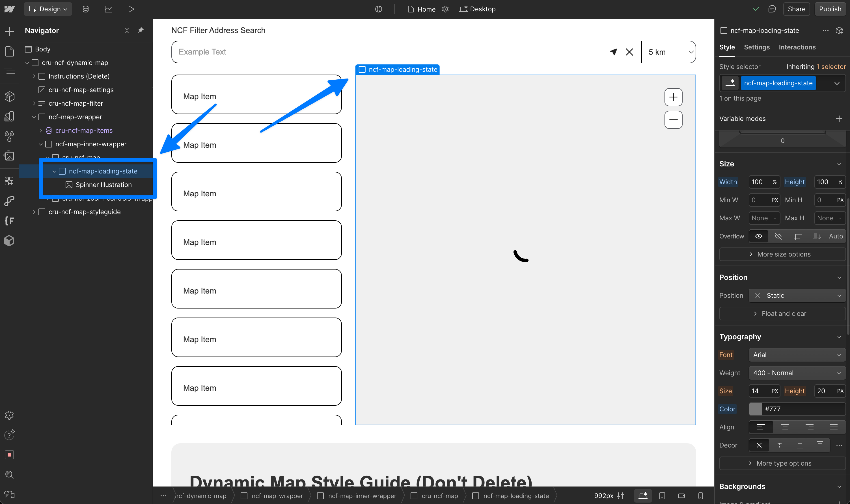Image resolution: width=850 pixels, height=504 pixels.
Task: Open Home page settings gear
Action: [445, 9]
